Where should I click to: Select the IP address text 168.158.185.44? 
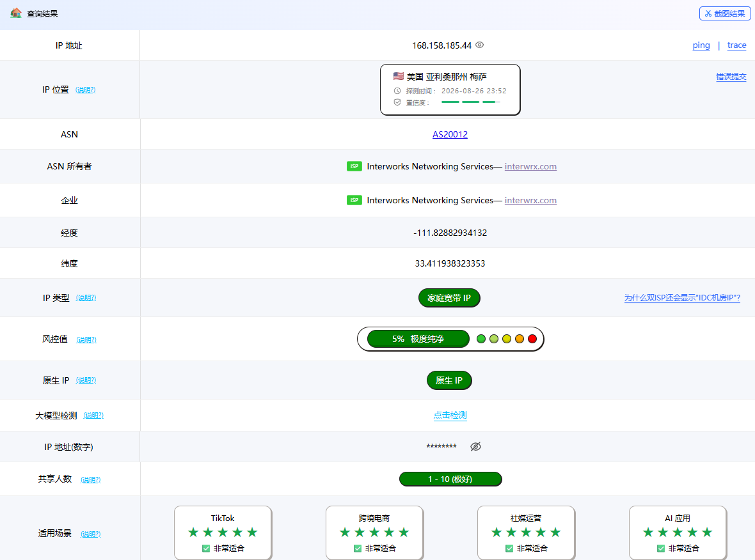[x=441, y=45]
